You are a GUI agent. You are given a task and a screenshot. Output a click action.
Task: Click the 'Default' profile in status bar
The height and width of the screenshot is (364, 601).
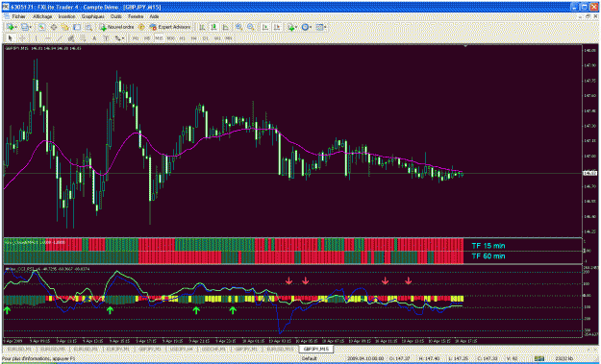[309, 358]
